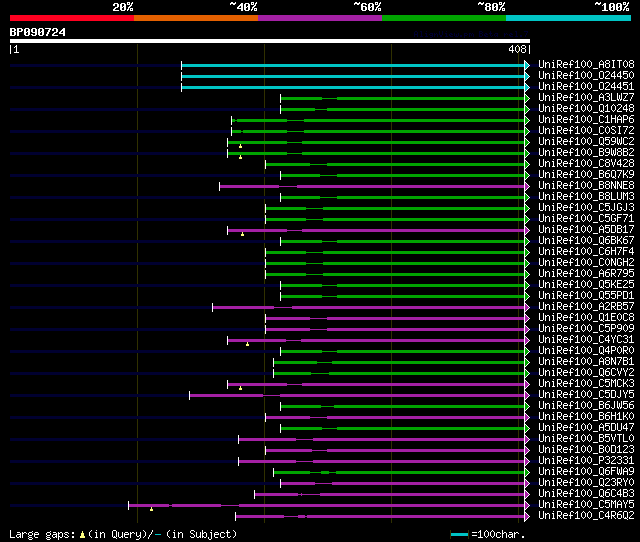
Task: Click the arrowhead ending the UniRef100_O24450 bar
Action: 527,76
